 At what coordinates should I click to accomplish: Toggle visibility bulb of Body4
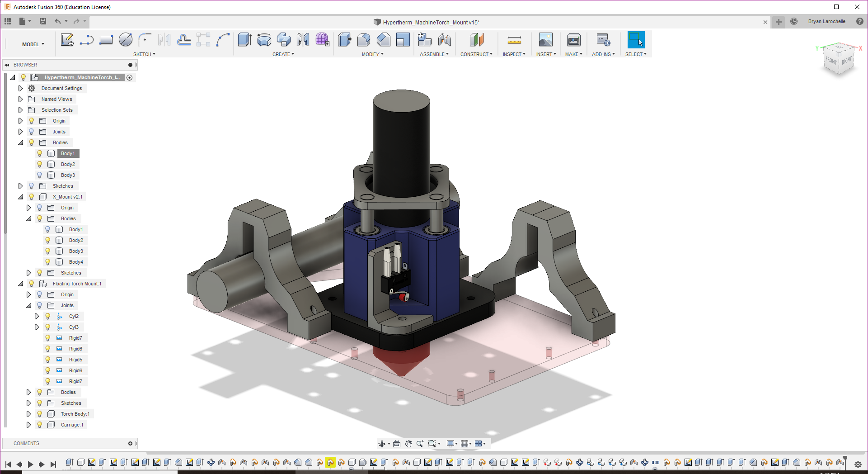pyautogui.click(x=48, y=262)
